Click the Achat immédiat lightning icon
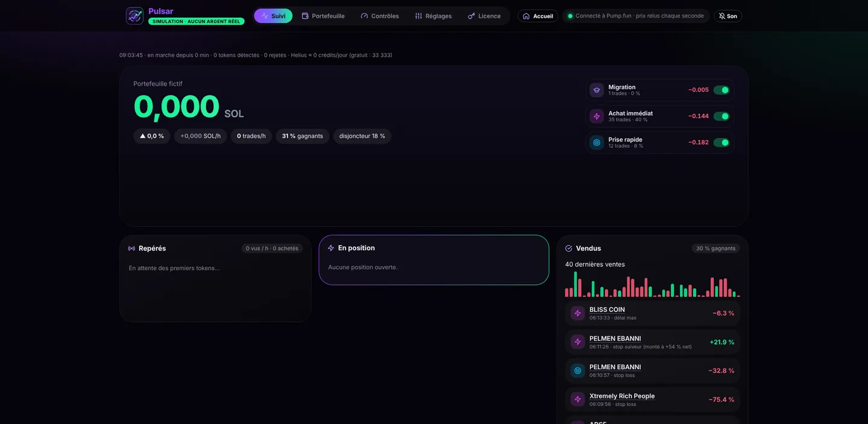This screenshot has width=868, height=424. [597, 116]
